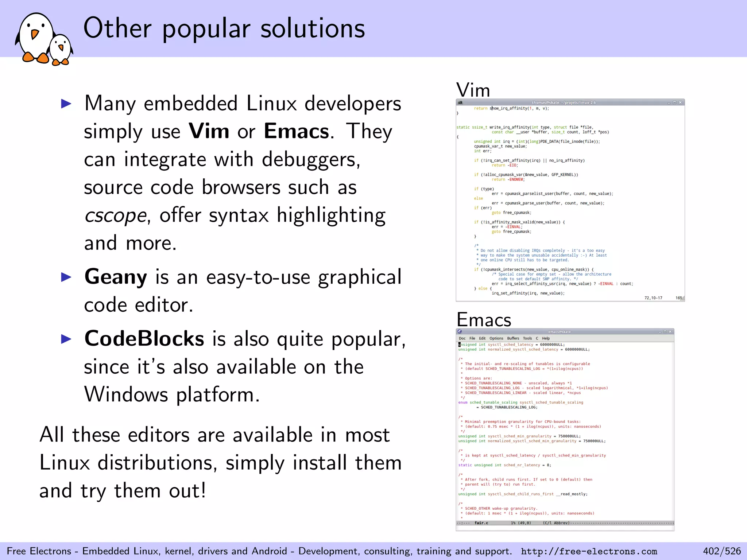Click the Emacs application icon in title bar
747x560 pixels.
pyautogui.click(x=460, y=331)
